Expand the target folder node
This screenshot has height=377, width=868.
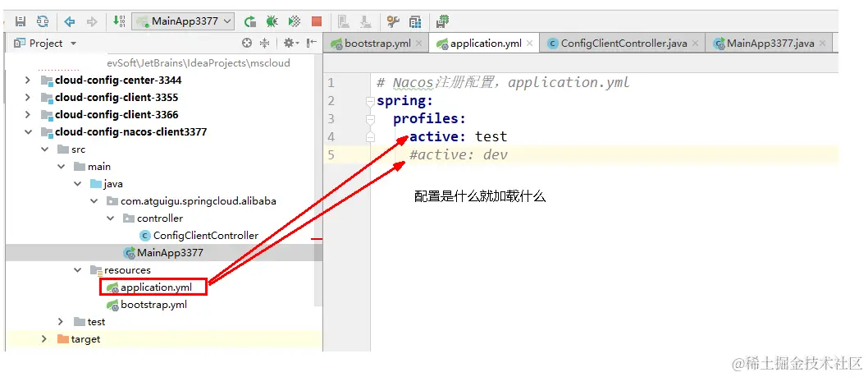point(44,338)
